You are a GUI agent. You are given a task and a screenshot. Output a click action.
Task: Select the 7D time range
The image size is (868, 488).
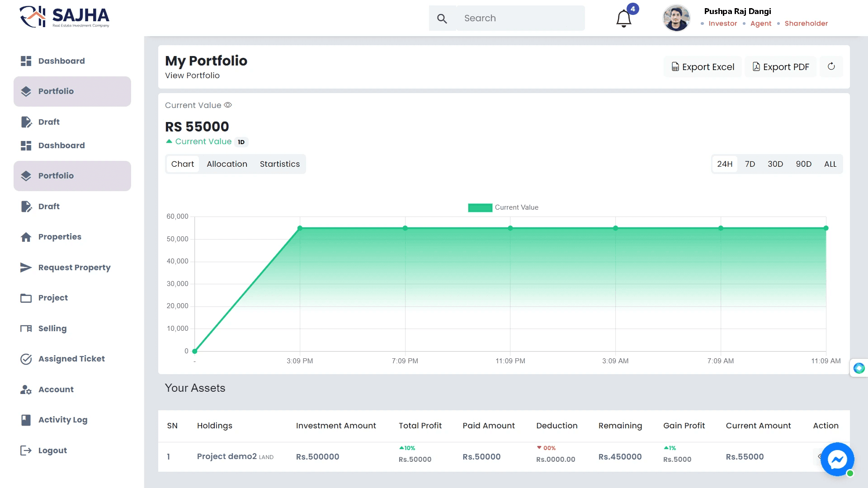click(x=750, y=164)
